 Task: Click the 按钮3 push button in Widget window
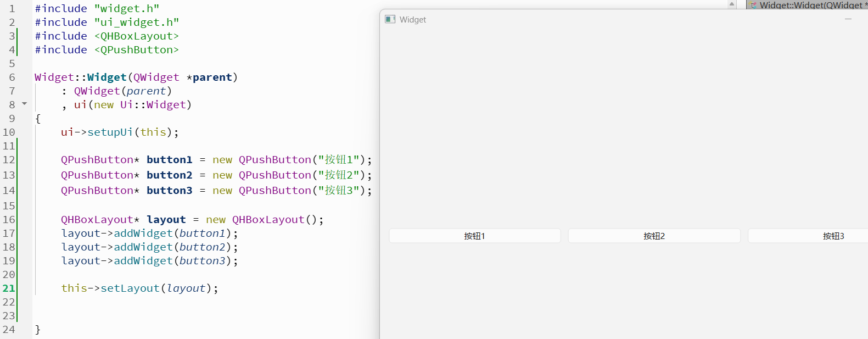coord(808,236)
